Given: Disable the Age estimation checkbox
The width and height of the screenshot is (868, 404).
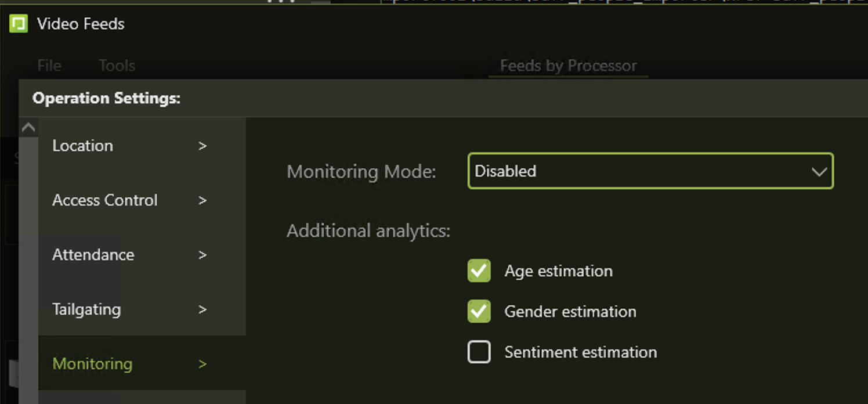Looking at the screenshot, I should 479,271.
